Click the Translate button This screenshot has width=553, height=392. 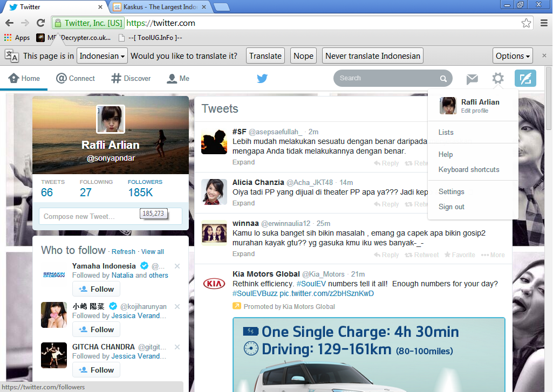point(265,56)
